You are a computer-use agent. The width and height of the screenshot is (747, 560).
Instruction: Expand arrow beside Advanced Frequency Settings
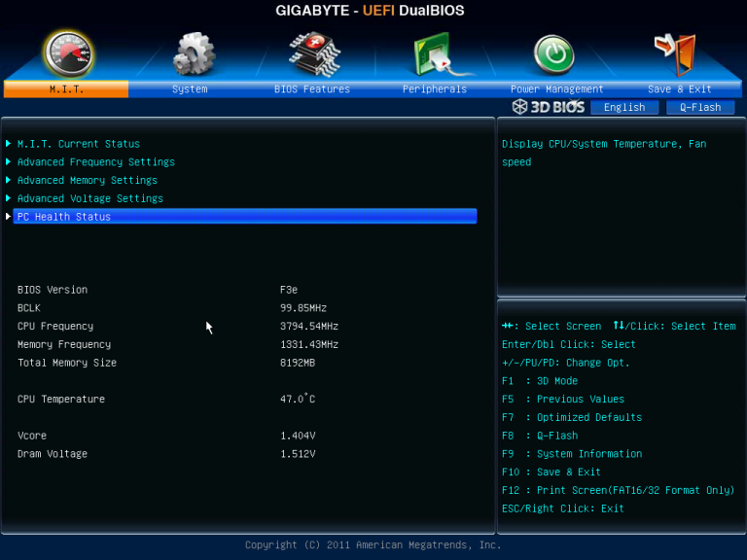(8, 161)
